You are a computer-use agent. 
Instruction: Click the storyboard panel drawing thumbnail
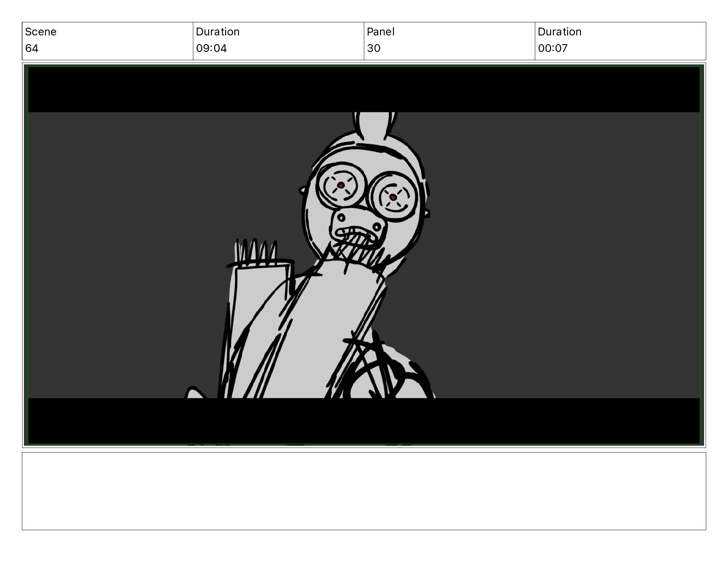tap(364, 255)
